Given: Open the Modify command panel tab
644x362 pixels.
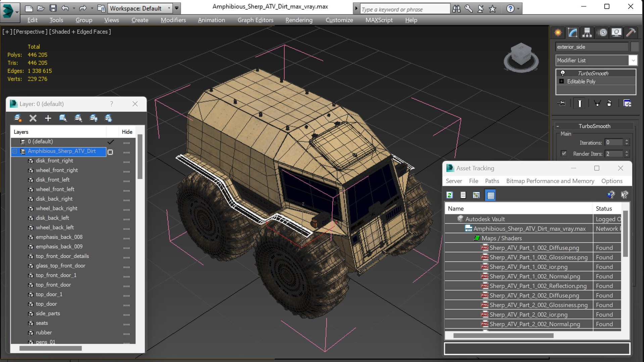Looking at the screenshot, I should [x=573, y=33].
